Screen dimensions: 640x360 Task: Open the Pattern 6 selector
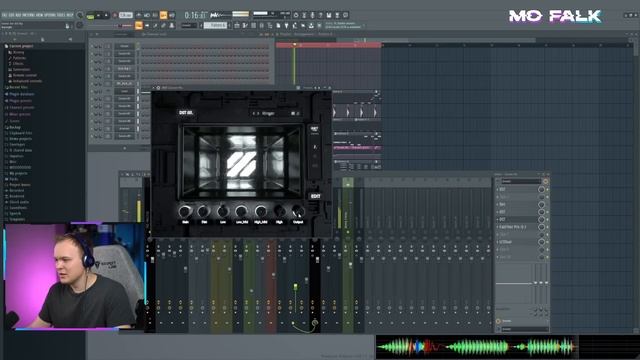[216, 25]
